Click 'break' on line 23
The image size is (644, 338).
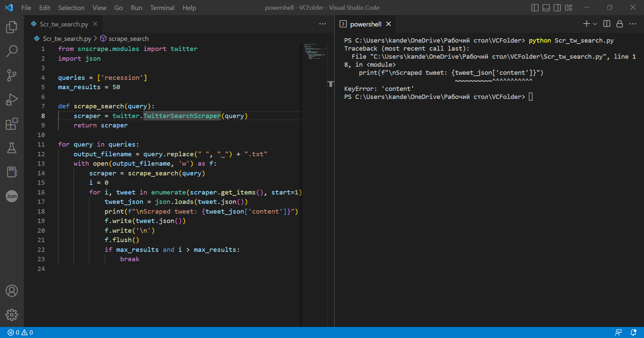[x=130, y=259]
